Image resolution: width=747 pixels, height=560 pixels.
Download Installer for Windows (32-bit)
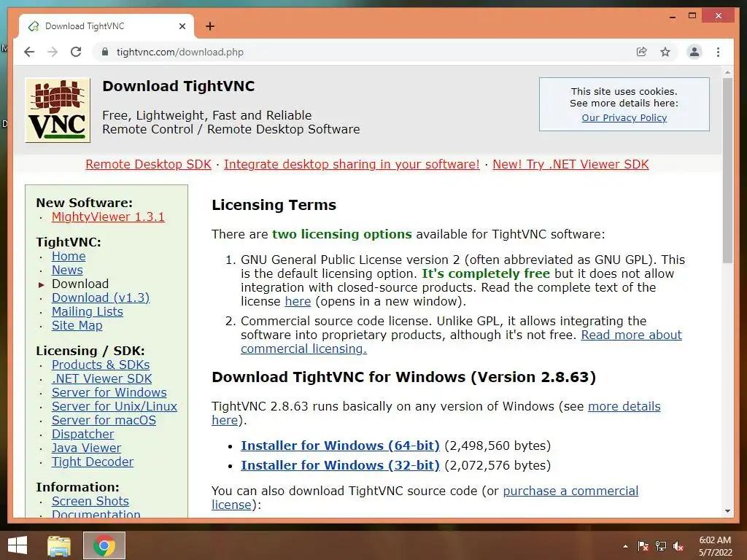point(340,465)
